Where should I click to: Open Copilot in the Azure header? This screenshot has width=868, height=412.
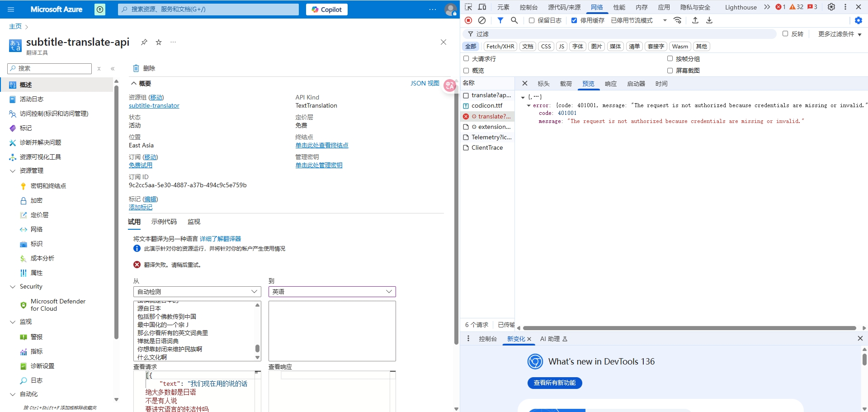click(327, 9)
